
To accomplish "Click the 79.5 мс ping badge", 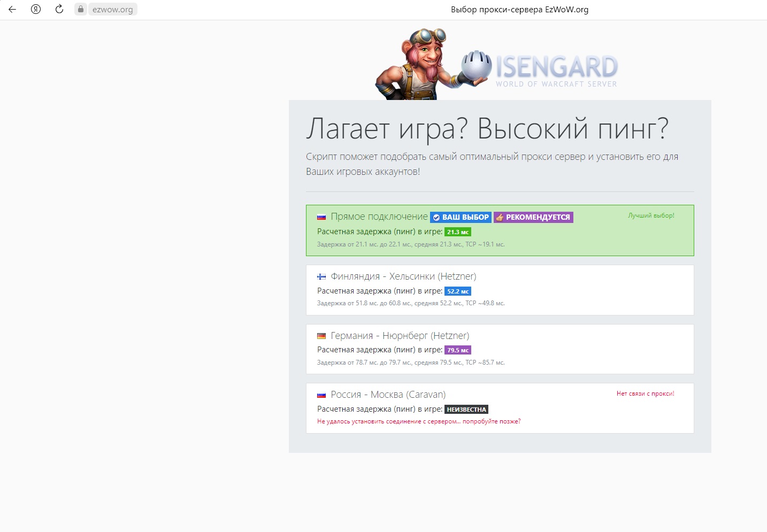I will point(458,350).
